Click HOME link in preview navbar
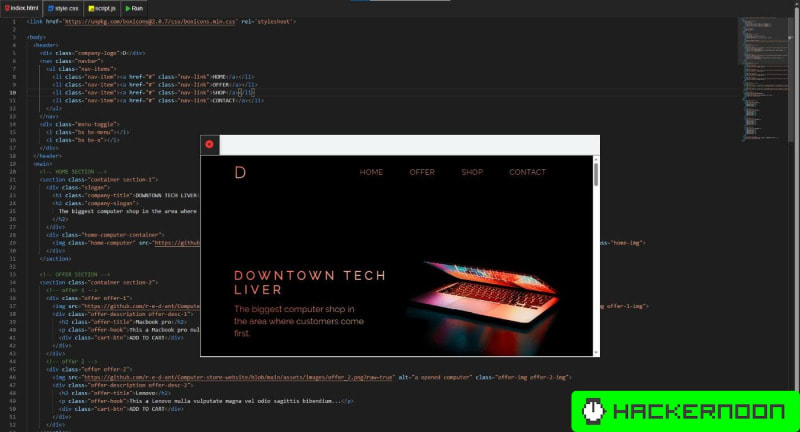800x432 pixels. point(371,172)
